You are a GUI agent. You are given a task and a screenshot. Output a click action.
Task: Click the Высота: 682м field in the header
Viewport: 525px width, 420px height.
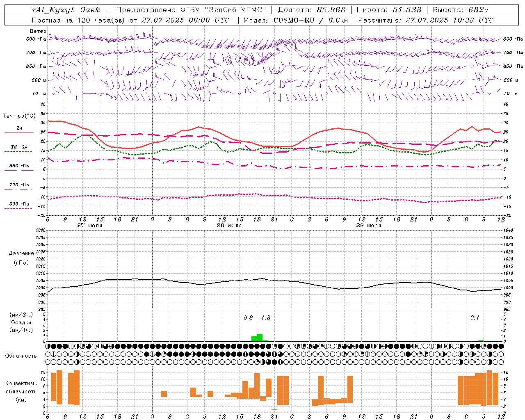tap(461, 10)
